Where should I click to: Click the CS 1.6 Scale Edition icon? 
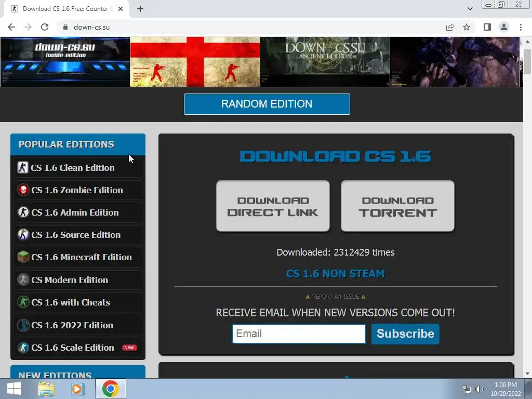23,348
